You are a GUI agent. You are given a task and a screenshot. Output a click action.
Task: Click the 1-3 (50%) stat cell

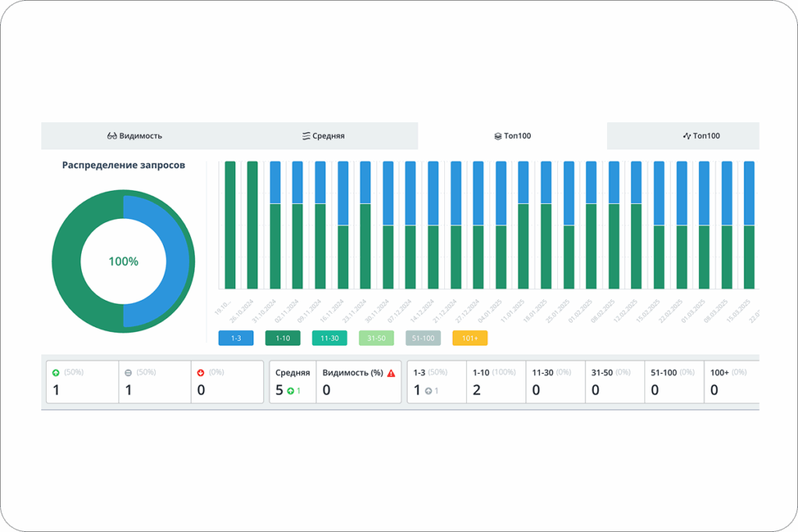(436, 382)
